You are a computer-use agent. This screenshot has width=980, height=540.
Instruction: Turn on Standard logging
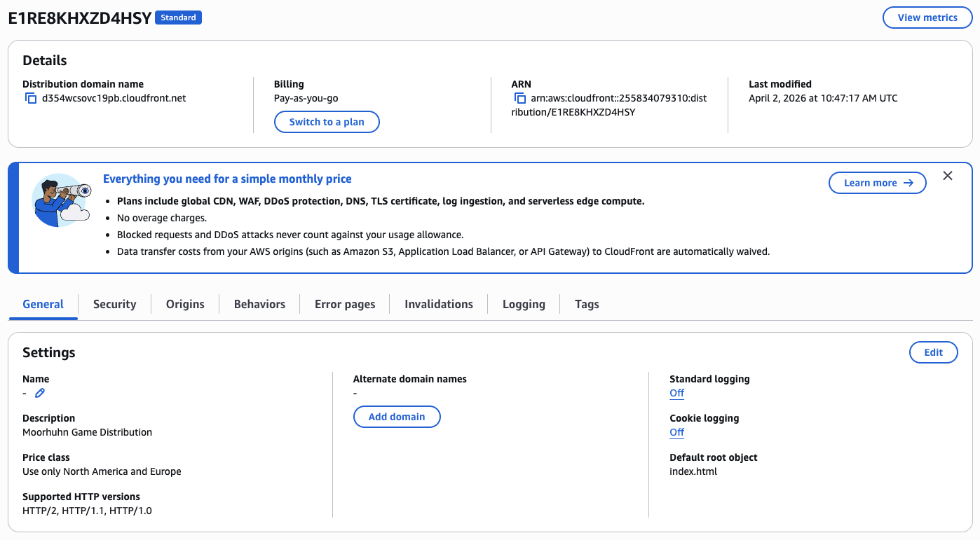[676, 393]
